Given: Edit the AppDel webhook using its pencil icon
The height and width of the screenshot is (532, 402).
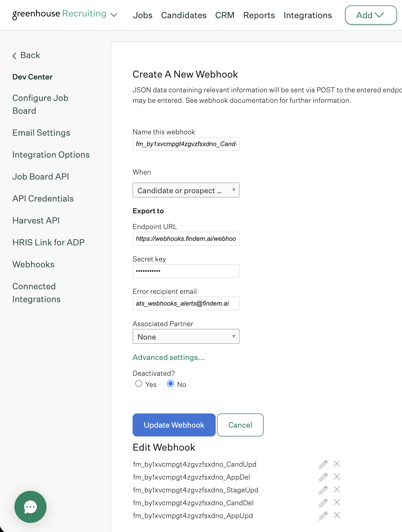Looking at the screenshot, I should (323, 477).
